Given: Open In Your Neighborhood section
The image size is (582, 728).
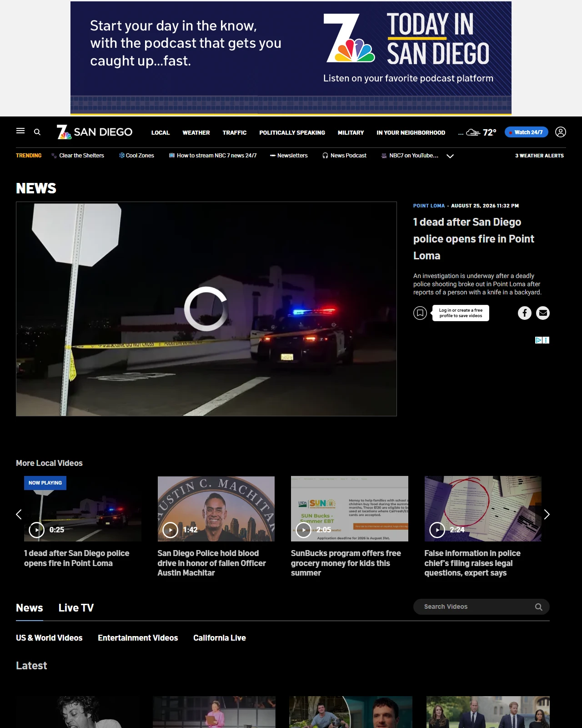Looking at the screenshot, I should (411, 132).
